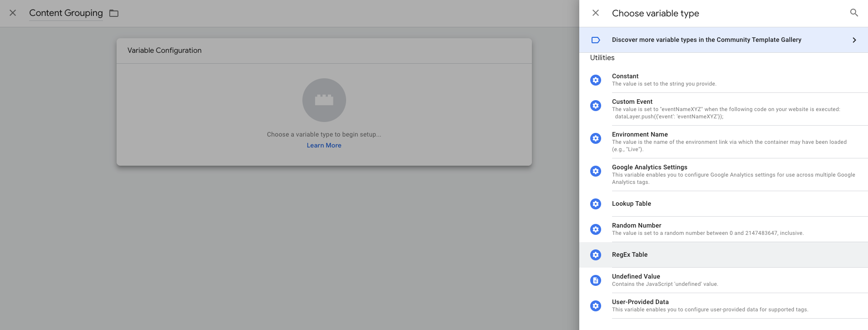
Task: Close the Content Grouping variable editor
Action: [13, 13]
